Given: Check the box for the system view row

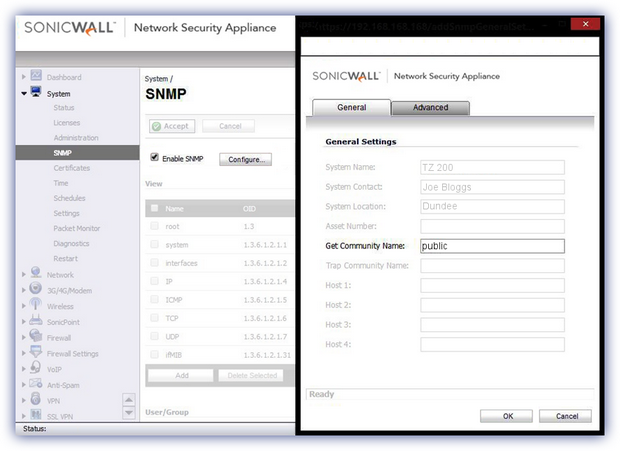Looking at the screenshot, I should [x=155, y=244].
